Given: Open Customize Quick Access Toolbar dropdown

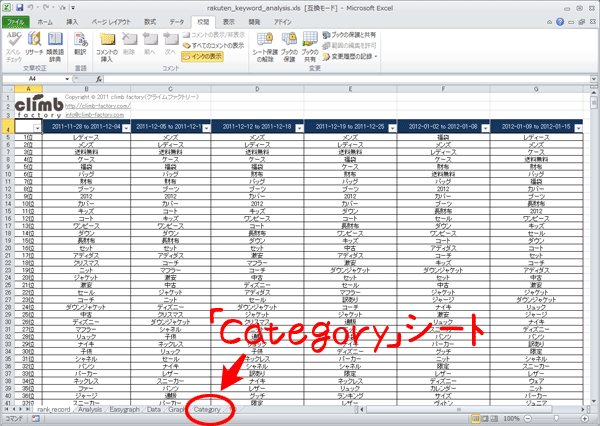Looking at the screenshot, I should 73,7.
